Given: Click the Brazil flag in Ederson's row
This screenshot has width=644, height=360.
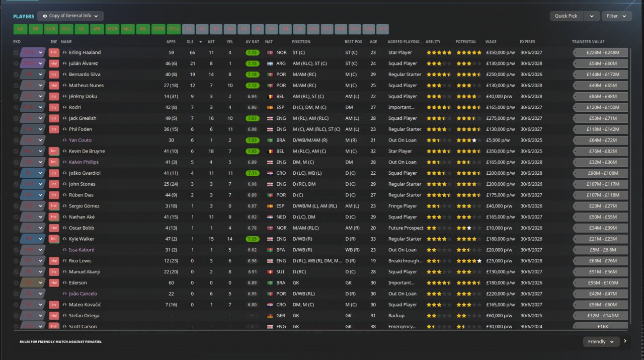Looking at the screenshot, I should [x=270, y=283].
